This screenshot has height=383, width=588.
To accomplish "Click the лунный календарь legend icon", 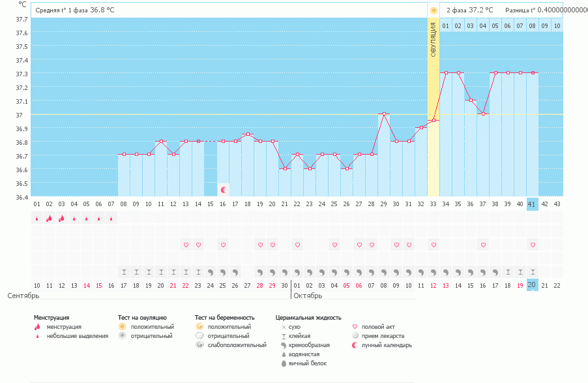I will point(355,345).
